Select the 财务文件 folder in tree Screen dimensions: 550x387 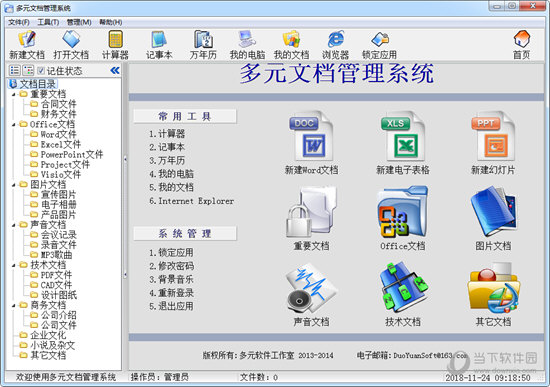[x=53, y=114]
